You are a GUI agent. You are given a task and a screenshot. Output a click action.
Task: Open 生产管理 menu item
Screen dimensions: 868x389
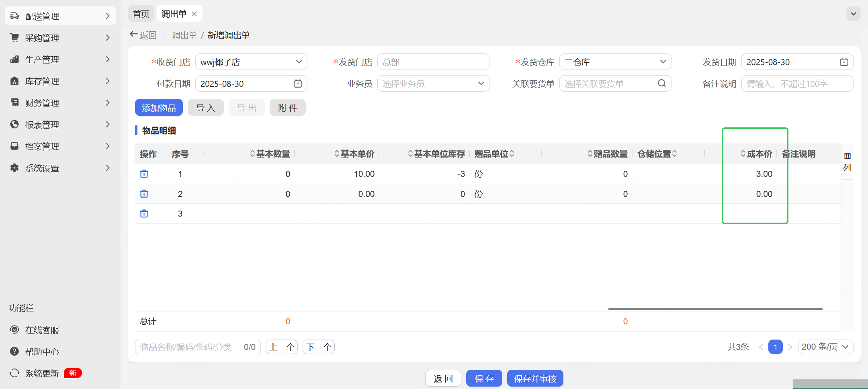(60, 59)
